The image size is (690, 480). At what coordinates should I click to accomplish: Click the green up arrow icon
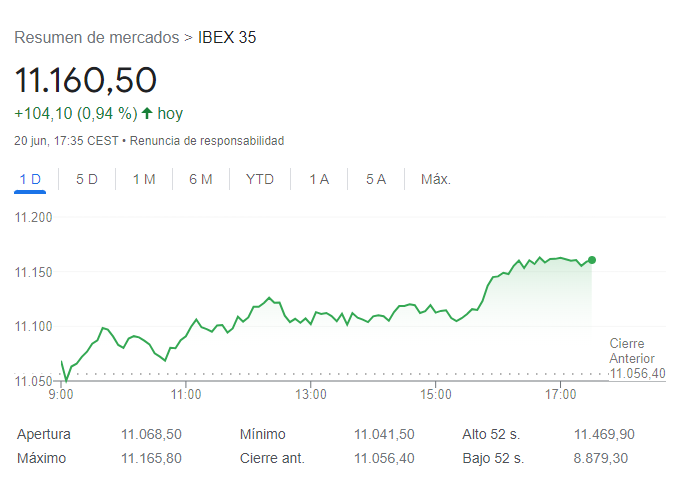[147, 113]
